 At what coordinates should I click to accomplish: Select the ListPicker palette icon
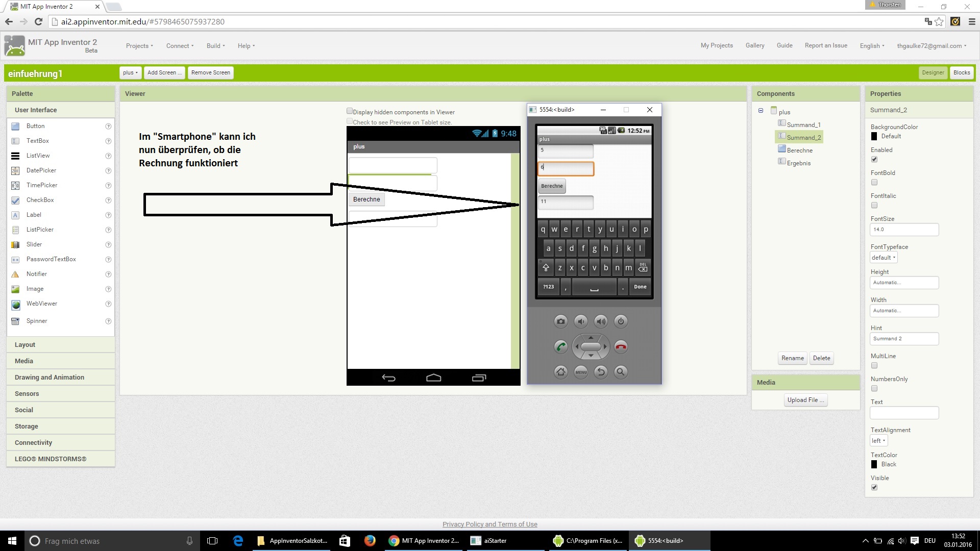click(x=15, y=230)
